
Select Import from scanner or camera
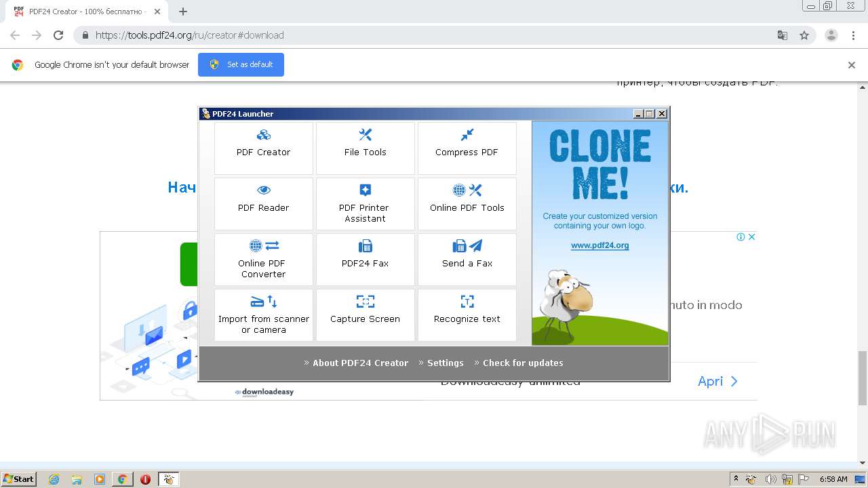[264, 315]
